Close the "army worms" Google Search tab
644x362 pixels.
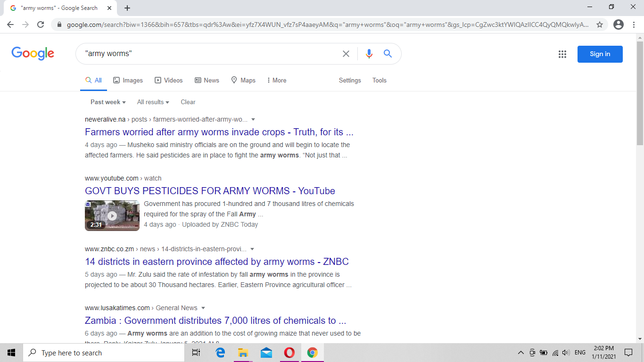click(x=109, y=8)
